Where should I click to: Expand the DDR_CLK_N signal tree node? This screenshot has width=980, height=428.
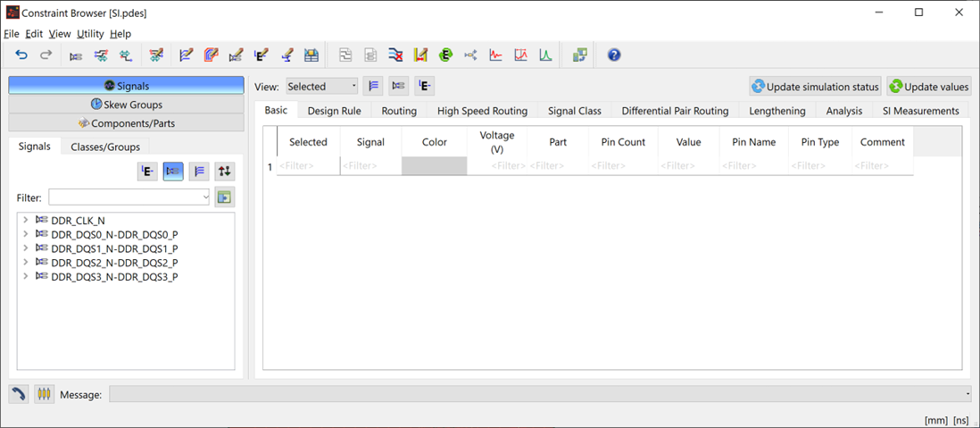click(x=25, y=220)
